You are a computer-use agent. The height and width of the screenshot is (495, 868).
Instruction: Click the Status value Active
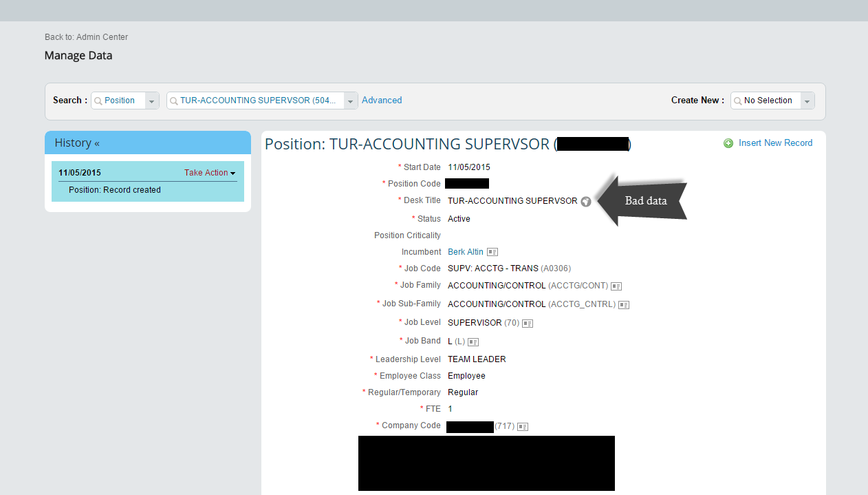tap(459, 219)
